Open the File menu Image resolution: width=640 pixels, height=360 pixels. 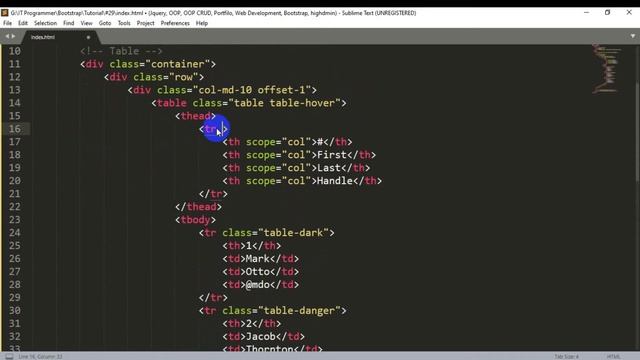tap(7, 23)
